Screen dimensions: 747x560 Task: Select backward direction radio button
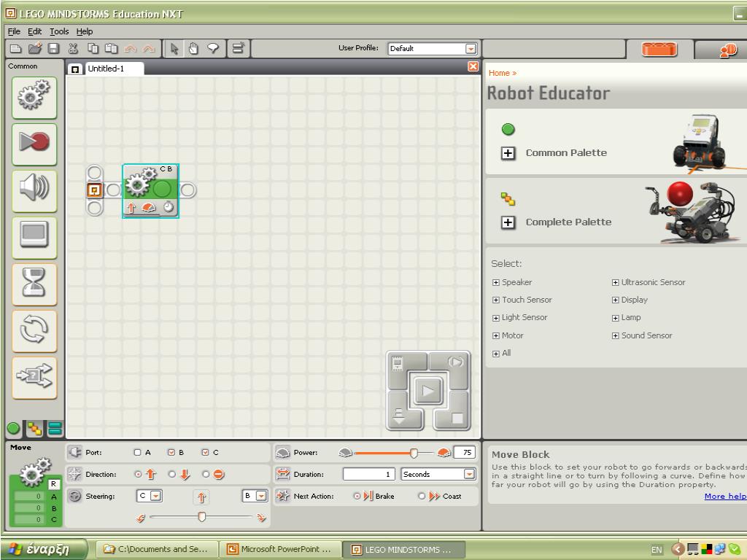click(172, 474)
